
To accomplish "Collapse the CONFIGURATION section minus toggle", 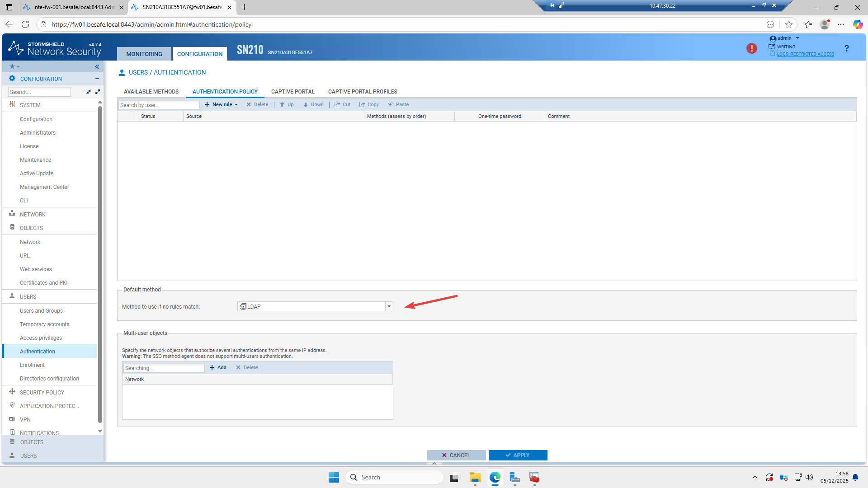I will pos(97,79).
